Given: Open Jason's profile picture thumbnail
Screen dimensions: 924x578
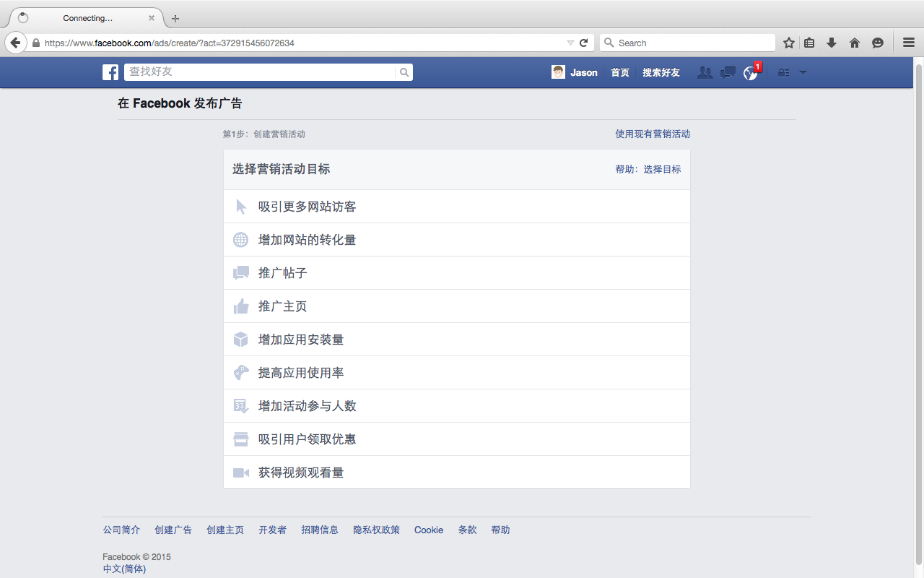Looking at the screenshot, I should point(558,72).
